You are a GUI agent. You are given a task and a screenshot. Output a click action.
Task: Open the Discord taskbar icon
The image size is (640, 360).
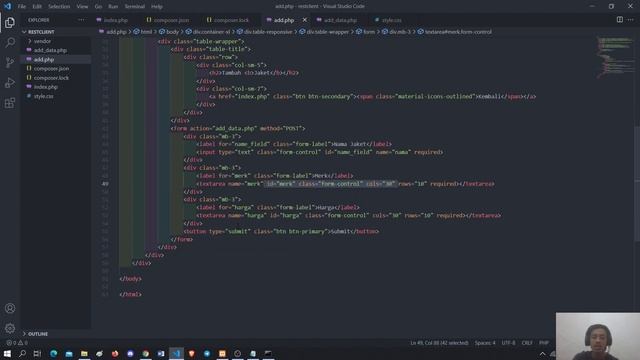click(x=130, y=353)
